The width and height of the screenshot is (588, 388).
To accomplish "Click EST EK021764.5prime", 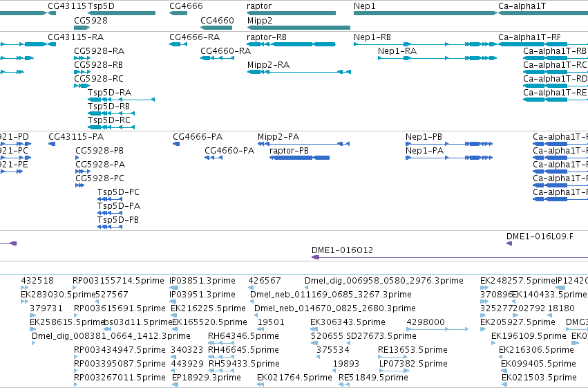I will 295,378.
